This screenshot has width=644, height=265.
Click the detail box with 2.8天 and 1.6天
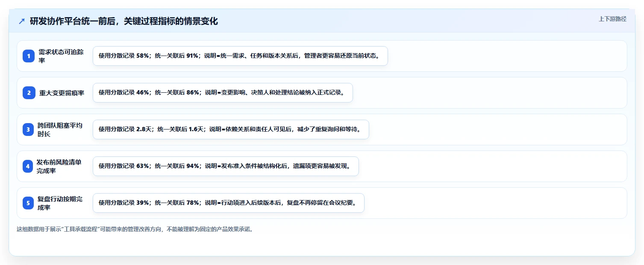point(231,130)
